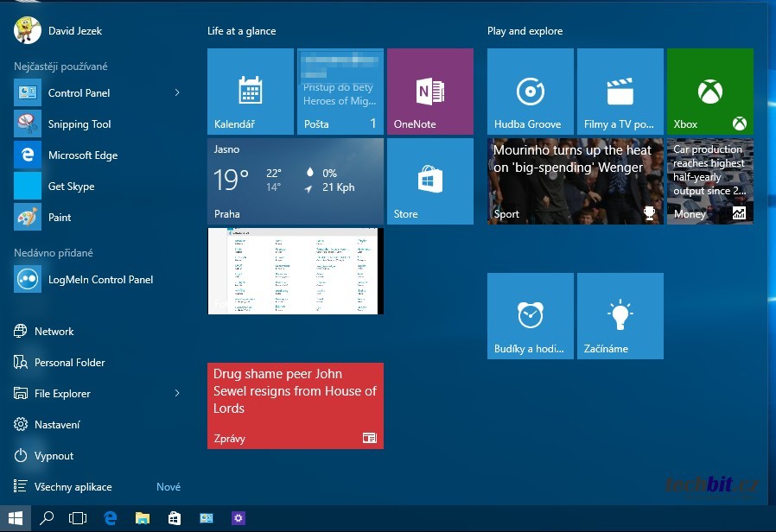Viewport: 776px width, 532px height.
Task: Launch the Xbox tile
Action: (x=710, y=92)
